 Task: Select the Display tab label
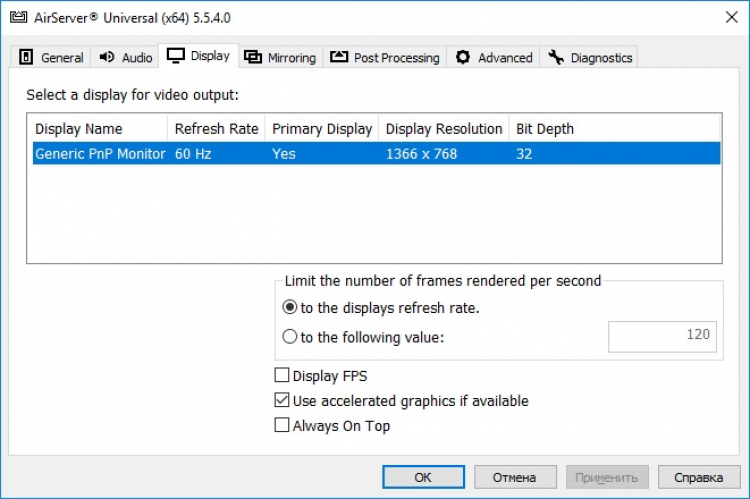210,56
